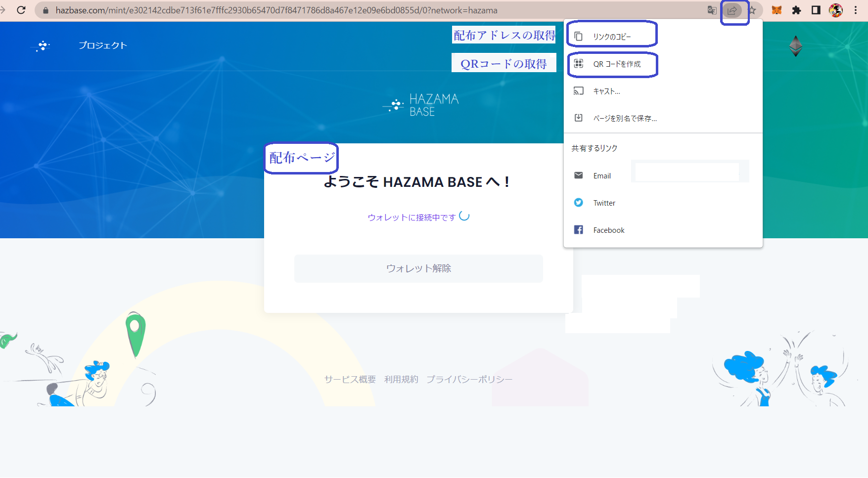Click the QR code icon in menu
868x478 pixels.
pyautogui.click(x=578, y=63)
